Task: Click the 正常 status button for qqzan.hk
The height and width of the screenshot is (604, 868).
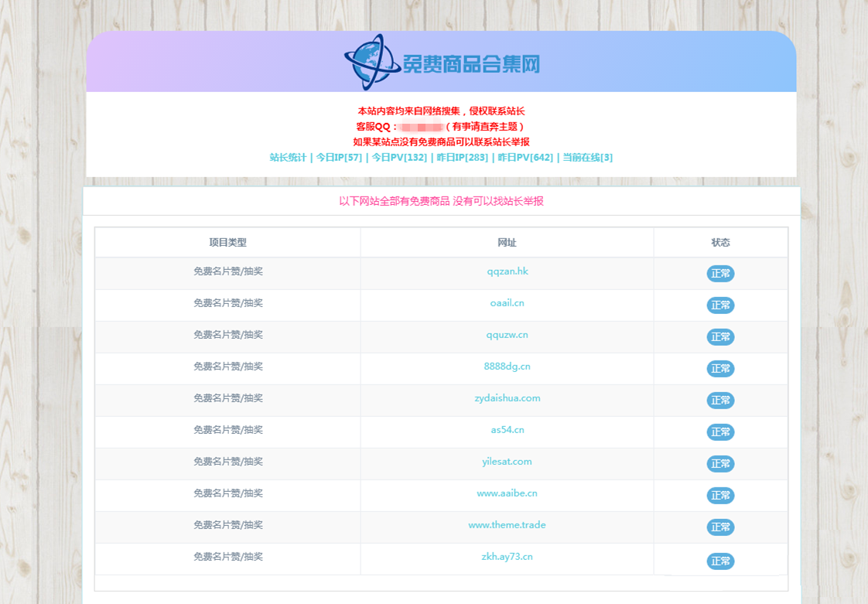Action: tap(719, 273)
